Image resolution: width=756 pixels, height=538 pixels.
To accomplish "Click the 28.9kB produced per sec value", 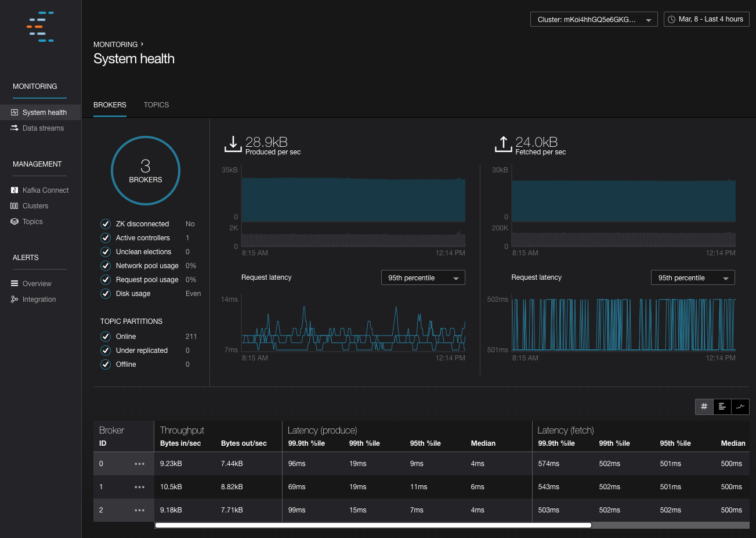I will tap(266, 142).
